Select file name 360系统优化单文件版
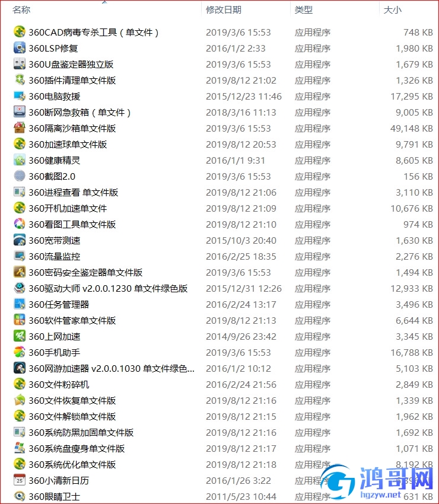Screen dimensions: 439x504 point(72,464)
